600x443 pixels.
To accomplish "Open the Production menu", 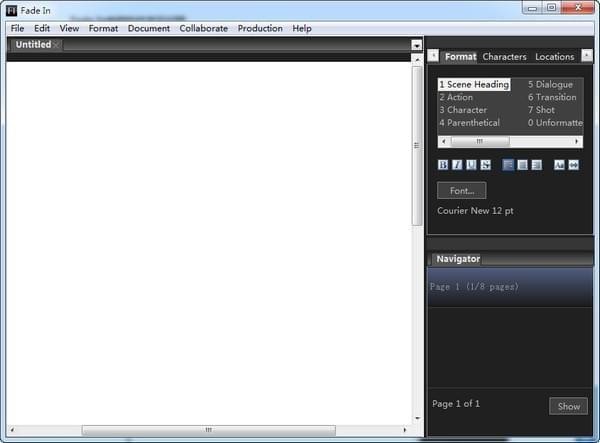I will click(x=260, y=28).
